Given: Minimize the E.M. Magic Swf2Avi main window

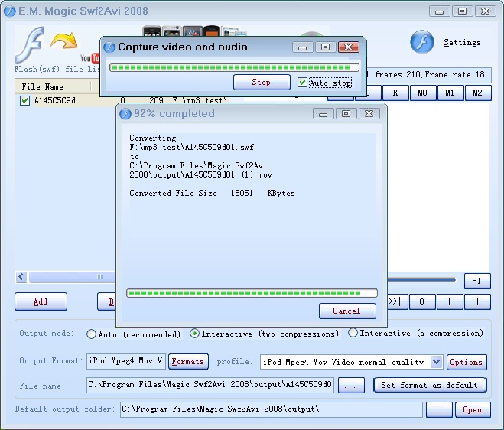Looking at the screenshot, I should coord(439,11).
